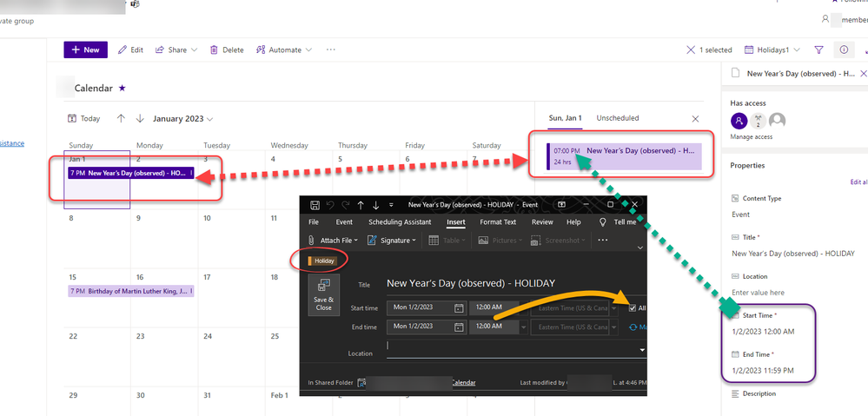Click the Screenshot button in ribbon
The image size is (868, 416).
tap(558, 240)
